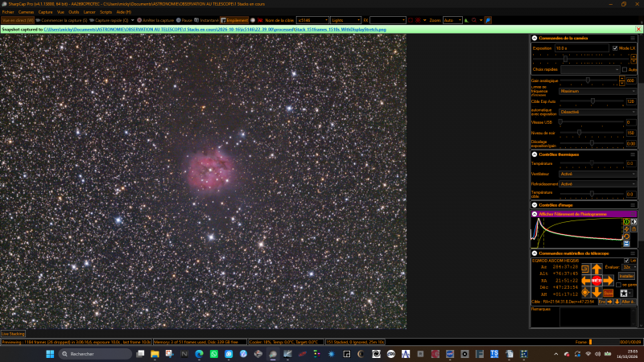Viewport: 644px width, 362px height.
Task: Click the telescope move left arrow
Action: tap(586, 281)
